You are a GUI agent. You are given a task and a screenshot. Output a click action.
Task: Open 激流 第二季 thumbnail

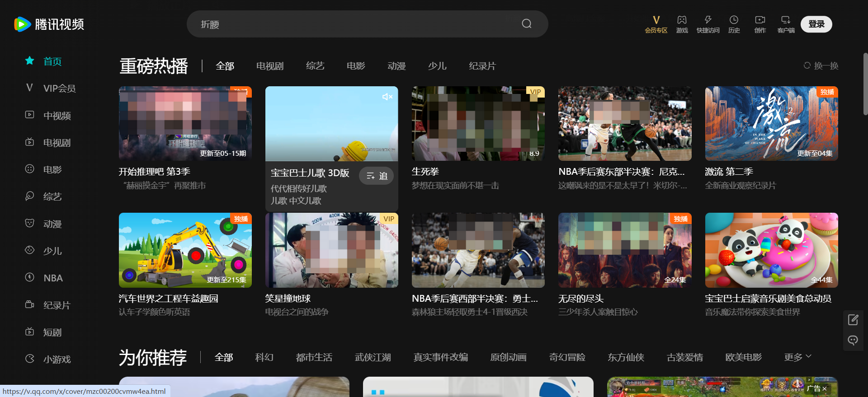(771, 124)
